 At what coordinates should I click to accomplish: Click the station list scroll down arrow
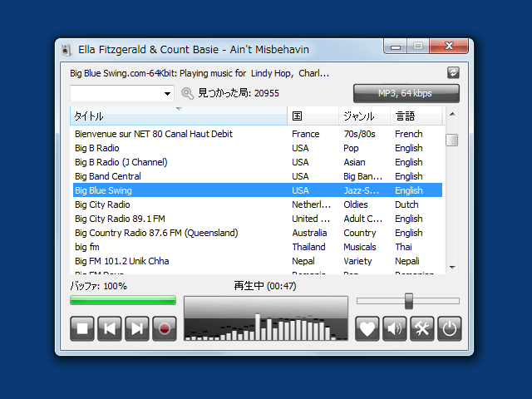(452, 268)
